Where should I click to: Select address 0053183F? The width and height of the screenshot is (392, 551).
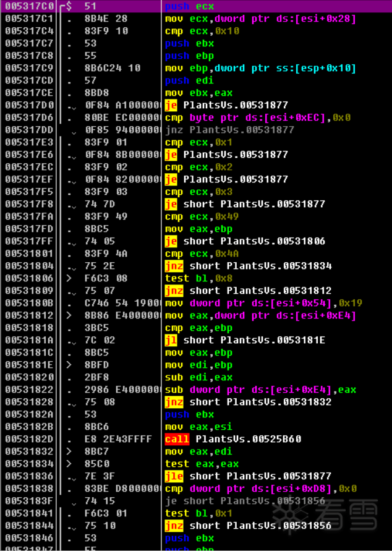pos(29,501)
